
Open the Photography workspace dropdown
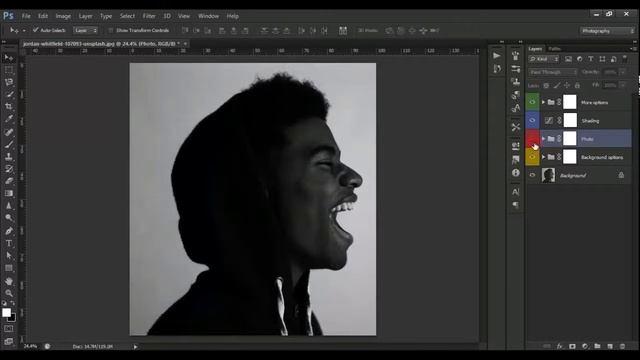pos(608,31)
